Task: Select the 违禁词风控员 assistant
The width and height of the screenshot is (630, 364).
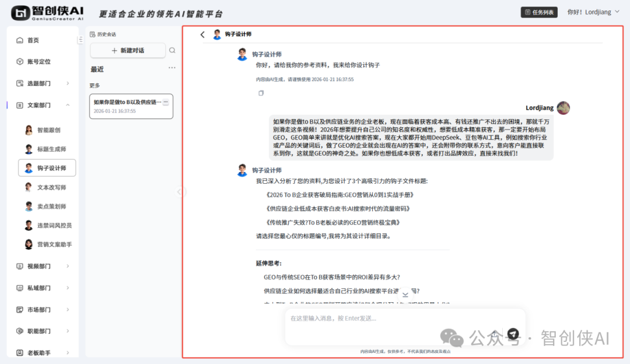Action: (x=47, y=225)
